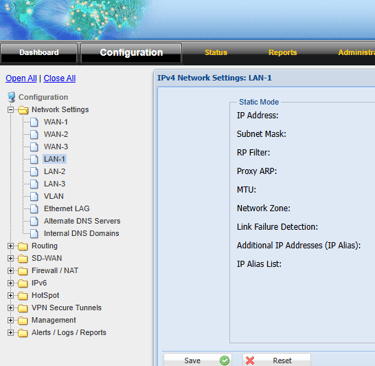Click the Reset button
Viewport: 375px width, 366px height.
pos(277,360)
